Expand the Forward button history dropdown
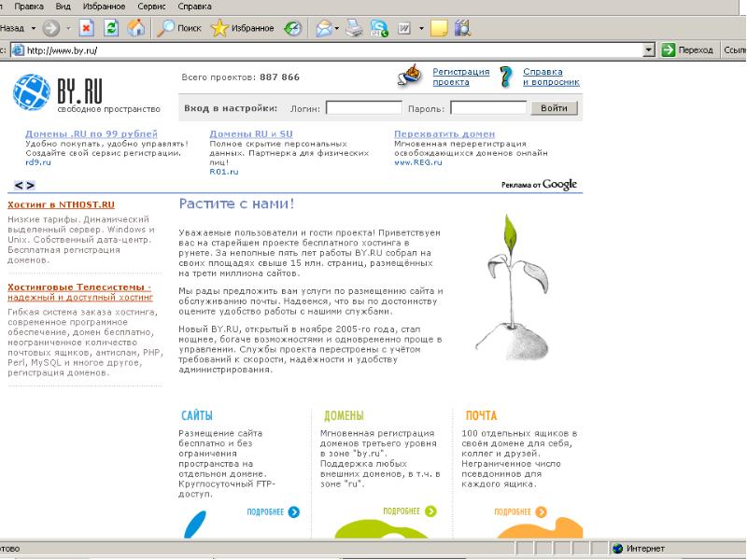Screen dimensions: 747x560 (x=66, y=28)
